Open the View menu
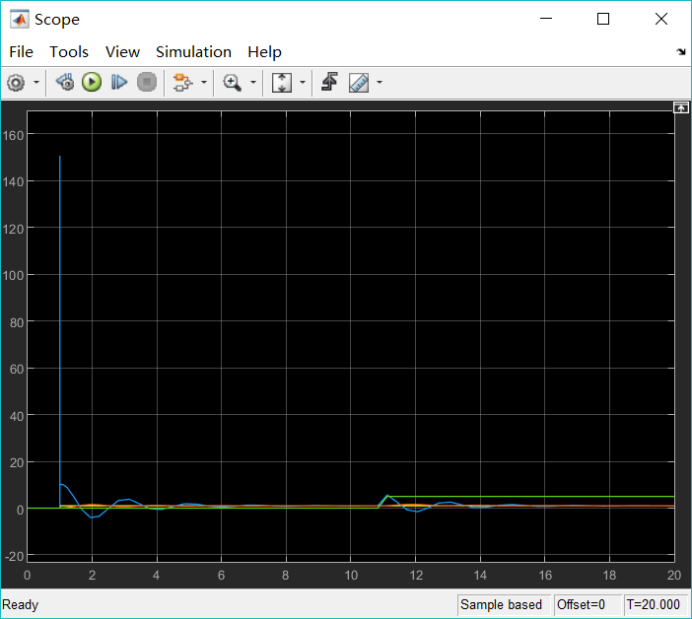Image resolution: width=692 pixels, height=619 pixels. (122, 52)
